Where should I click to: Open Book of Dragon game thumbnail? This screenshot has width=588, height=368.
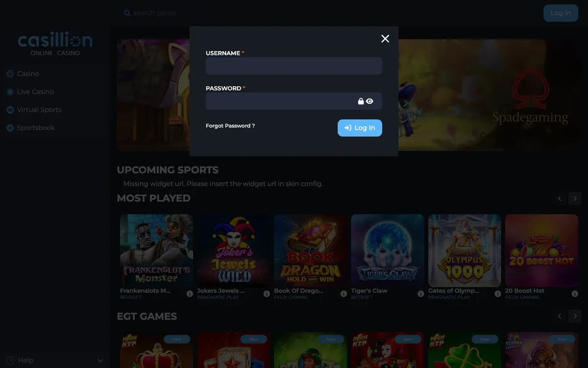[311, 250]
